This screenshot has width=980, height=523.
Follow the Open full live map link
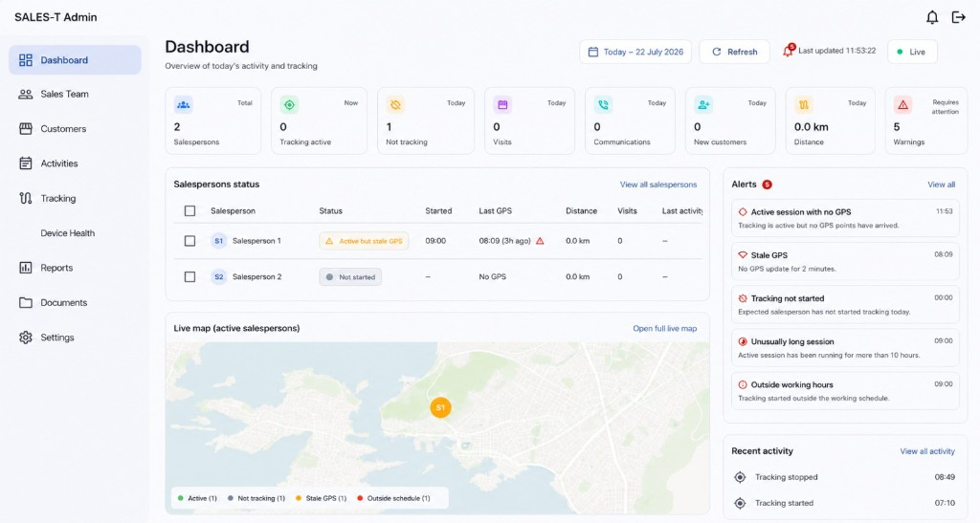point(664,328)
